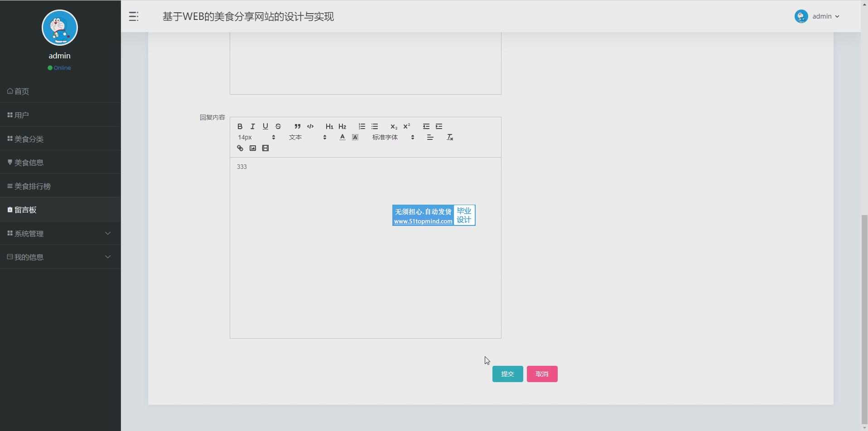868x431 pixels.
Task: Click the admin avatar in the top bar
Action: (801, 16)
